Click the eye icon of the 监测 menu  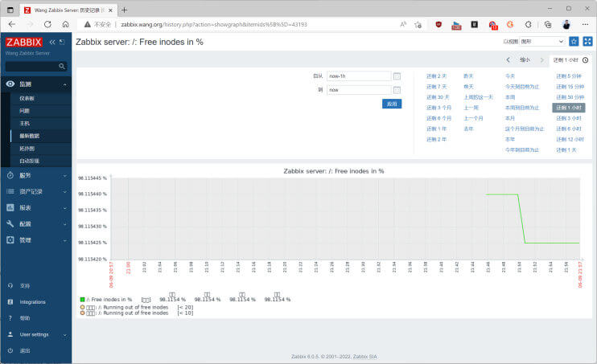pyautogui.click(x=10, y=84)
